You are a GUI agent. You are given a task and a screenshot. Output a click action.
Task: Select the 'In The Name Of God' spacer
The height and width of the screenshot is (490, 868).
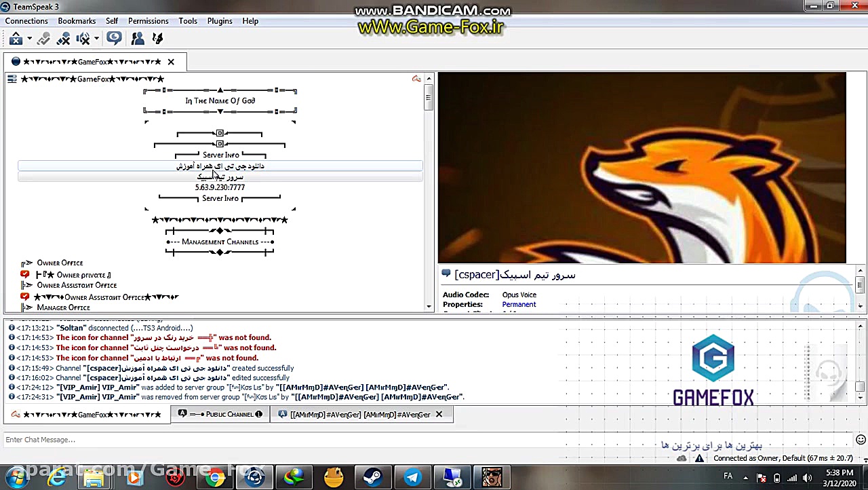(x=220, y=100)
